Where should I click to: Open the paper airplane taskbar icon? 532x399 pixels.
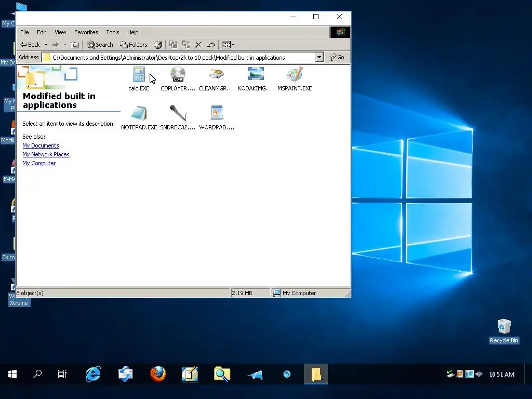coord(255,374)
